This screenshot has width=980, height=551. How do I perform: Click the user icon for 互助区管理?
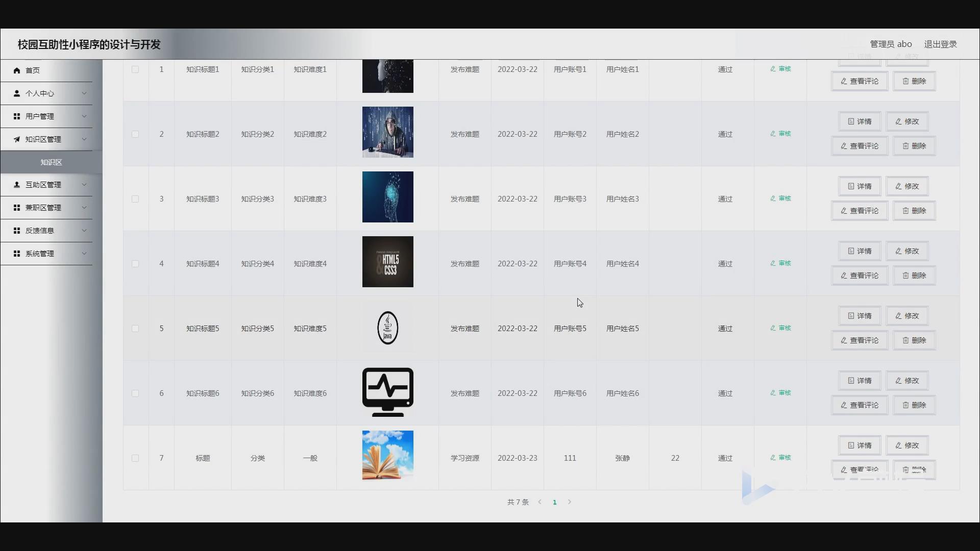(17, 185)
